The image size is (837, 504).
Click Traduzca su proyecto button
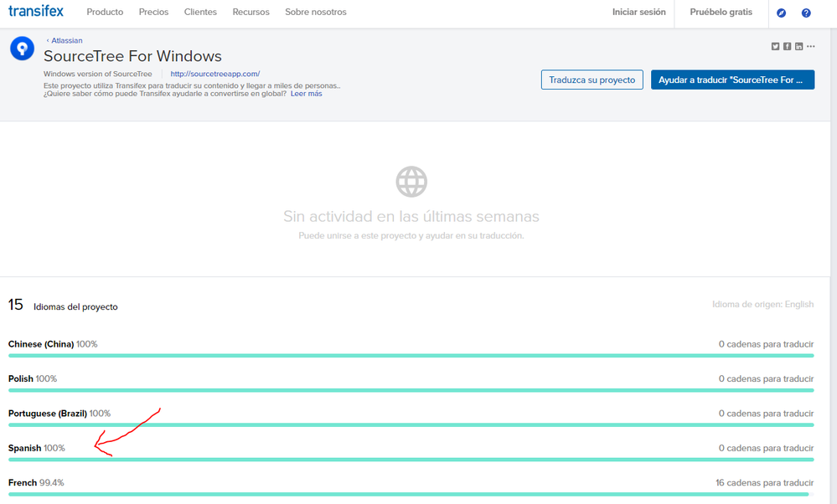(x=592, y=80)
